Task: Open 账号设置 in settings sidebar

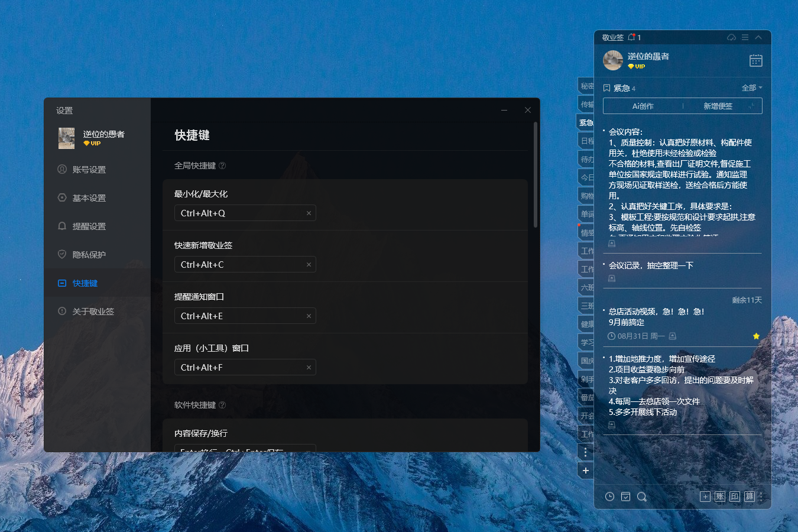Action: pyautogui.click(x=98, y=170)
